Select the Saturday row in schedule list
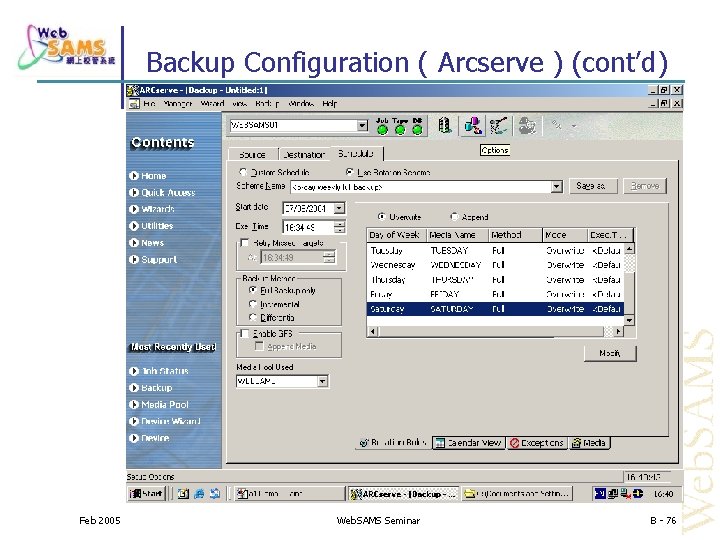The height and width of the screenshot is (540, 720). (x=495, y=309)
